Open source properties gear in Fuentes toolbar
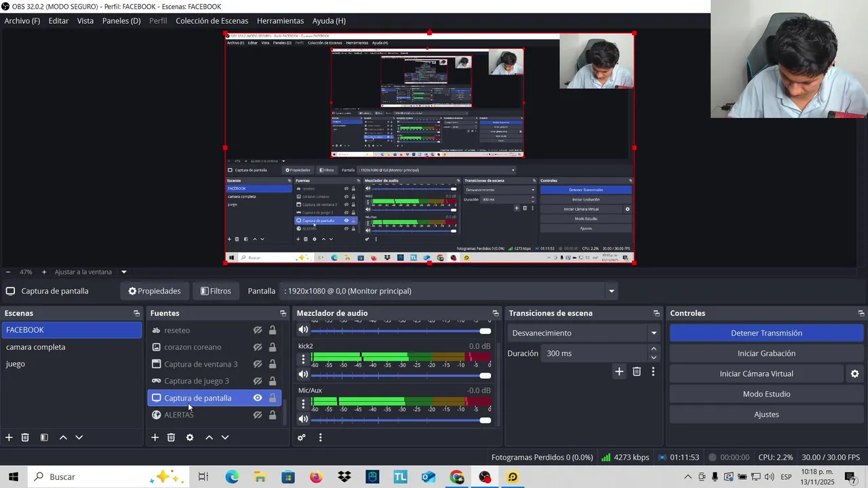This screenshot has width=868, height=488. tap(190, 438)
